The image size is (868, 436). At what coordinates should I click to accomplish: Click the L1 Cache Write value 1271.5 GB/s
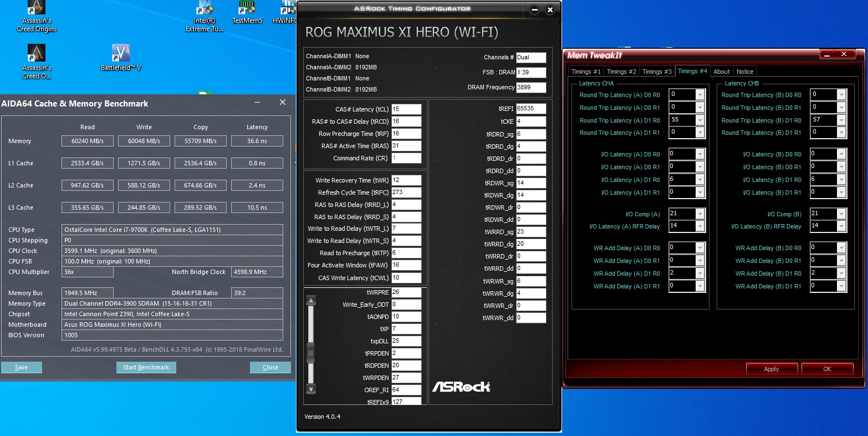point(144,163)
